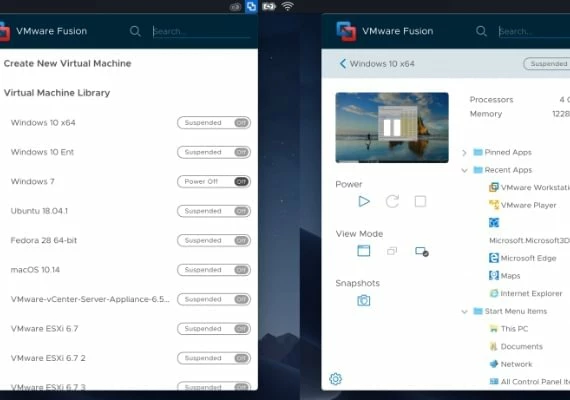Select full screen view mode icon
Image resolution: width=570 pixels, height=400 pixels.
click(x=422, y=251)
